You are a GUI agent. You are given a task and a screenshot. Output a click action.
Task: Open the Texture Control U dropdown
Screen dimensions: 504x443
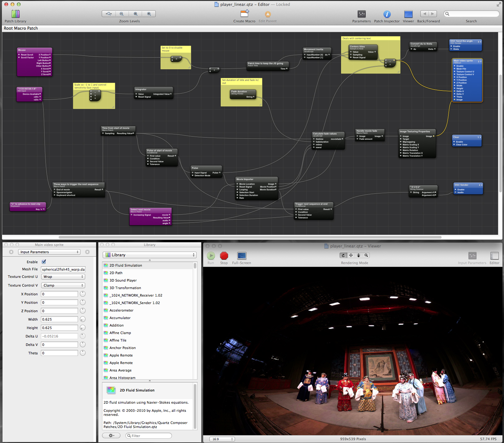[63, 277]
